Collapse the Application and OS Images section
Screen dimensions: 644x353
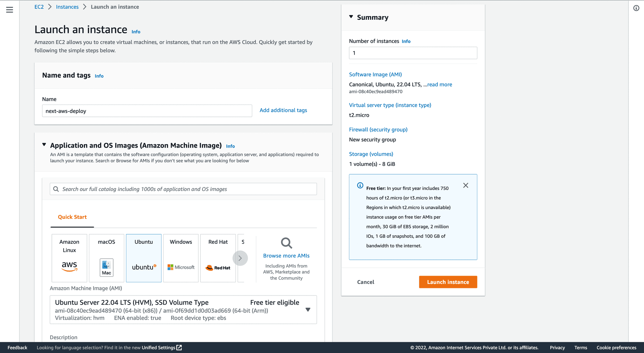pos(44,145)
